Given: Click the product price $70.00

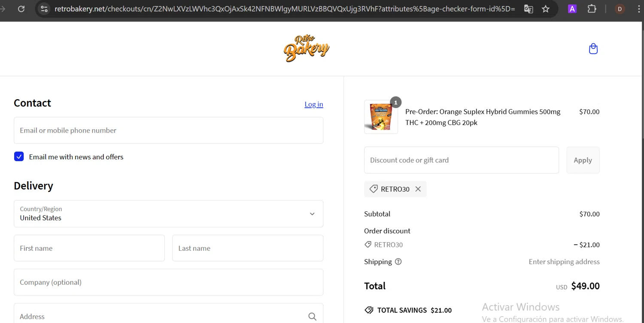Looking at the screenshot, I should pyautogui.click(x=589, y=112).
